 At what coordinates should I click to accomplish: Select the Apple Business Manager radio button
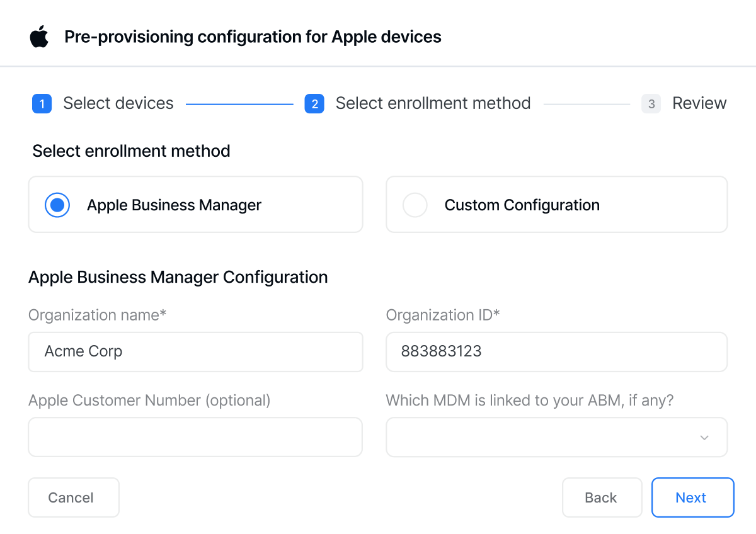click(57, 205)
